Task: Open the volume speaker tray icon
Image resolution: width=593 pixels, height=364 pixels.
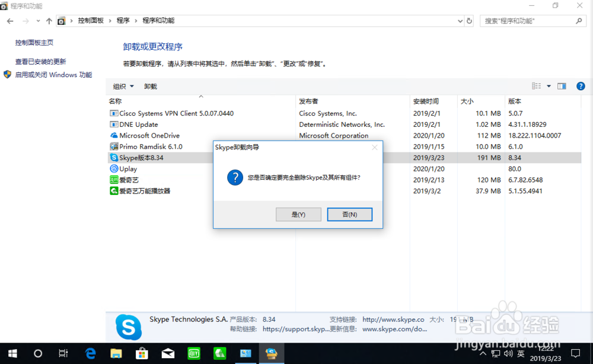Action: 508,353
